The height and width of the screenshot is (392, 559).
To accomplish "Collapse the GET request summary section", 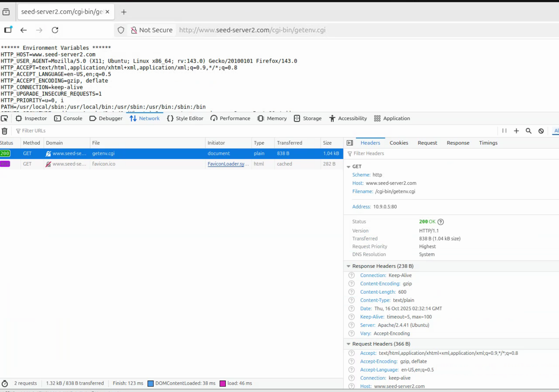I will coord(349,167).
